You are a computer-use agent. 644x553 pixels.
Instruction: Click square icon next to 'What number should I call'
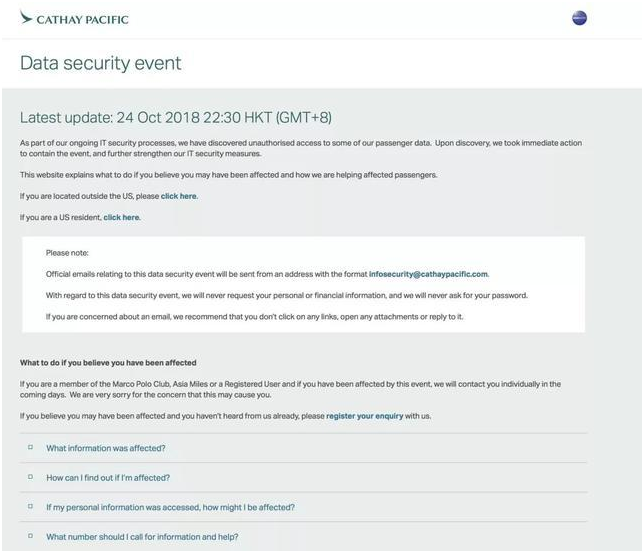coord(31,536)
